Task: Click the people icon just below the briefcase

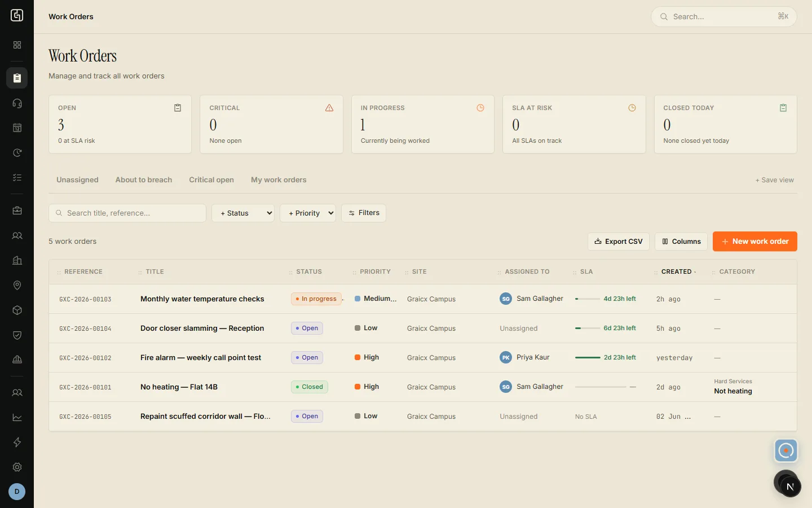Action: tap(17, 235)
